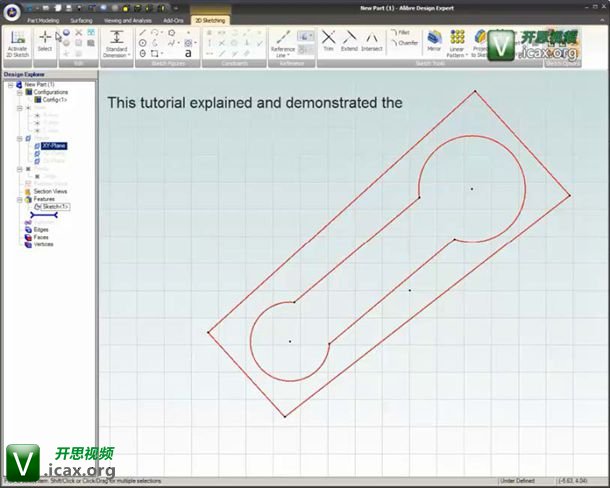
Task: Click Section Views in Design Explorer
Action: pos(50,191)
